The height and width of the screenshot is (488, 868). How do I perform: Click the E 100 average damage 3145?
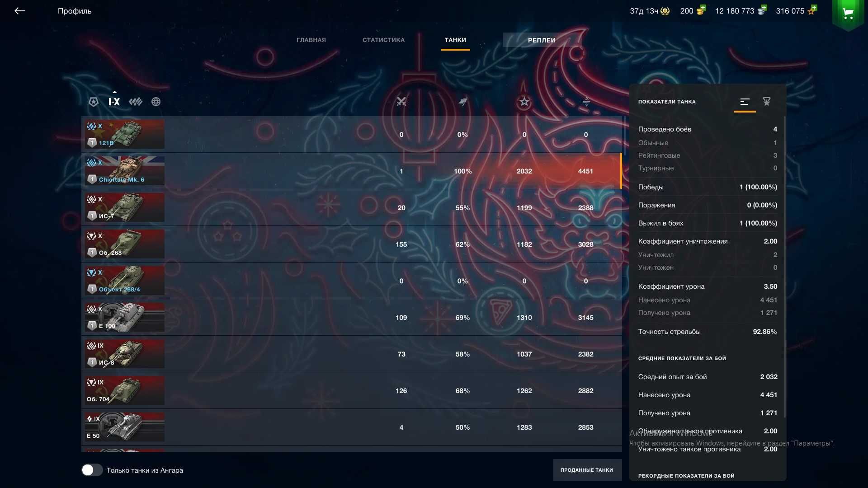point(585,318)
